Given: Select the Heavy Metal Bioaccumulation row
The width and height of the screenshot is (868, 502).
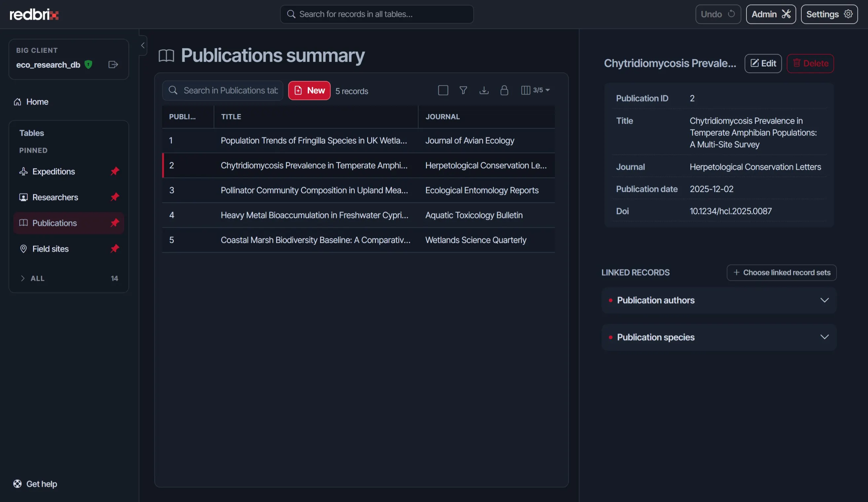Looking at the screenshot, I should [x=358, y=215].
